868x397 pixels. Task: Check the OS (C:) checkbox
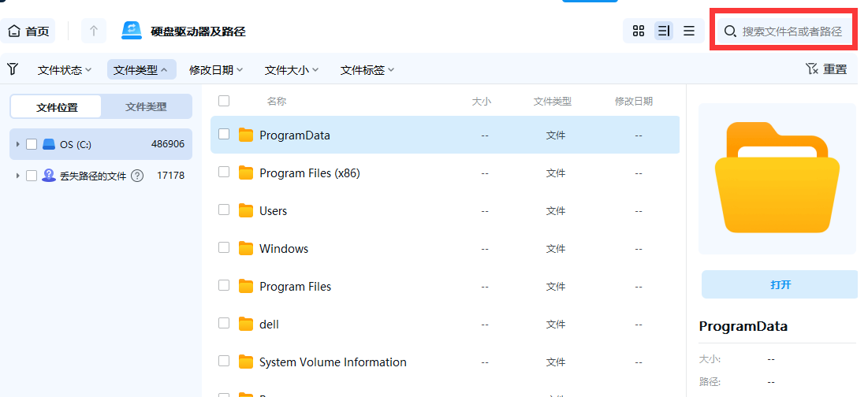click(32, 144)
